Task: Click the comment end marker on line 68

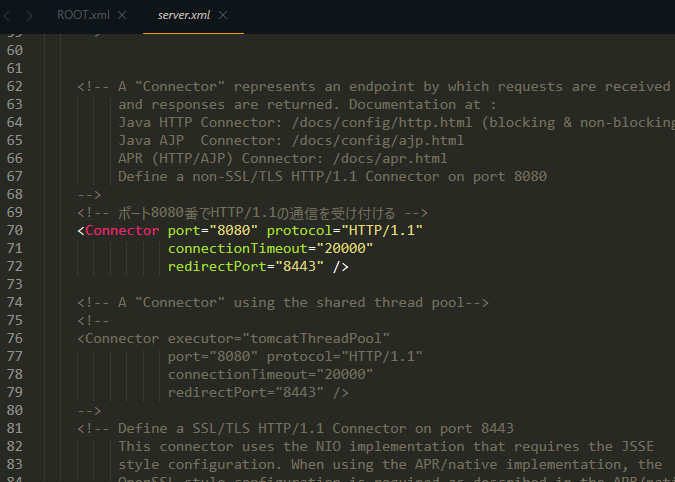Action: [89, 195]
